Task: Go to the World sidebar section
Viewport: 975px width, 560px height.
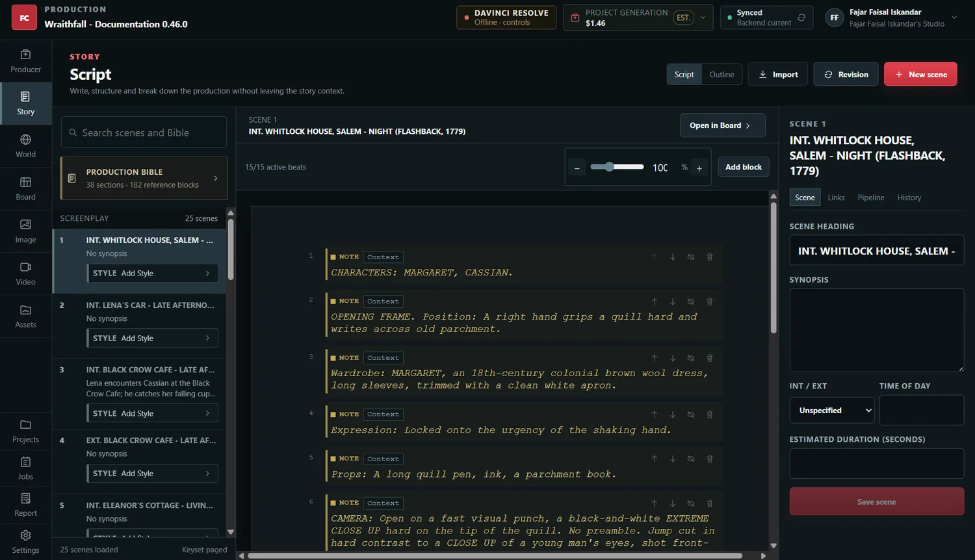Action: click(x=25, y=146)
